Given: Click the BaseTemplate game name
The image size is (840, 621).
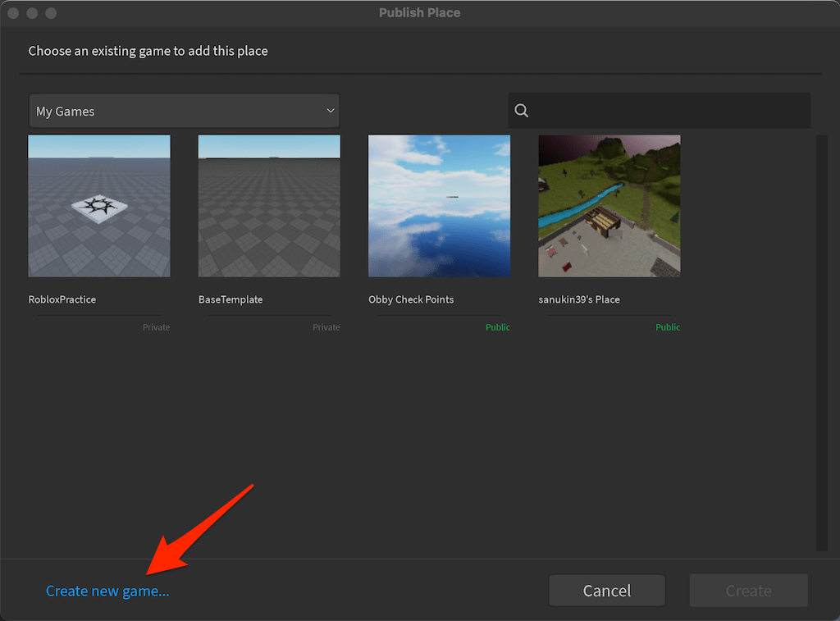Looking at the screenshot, I should point(231,299).
